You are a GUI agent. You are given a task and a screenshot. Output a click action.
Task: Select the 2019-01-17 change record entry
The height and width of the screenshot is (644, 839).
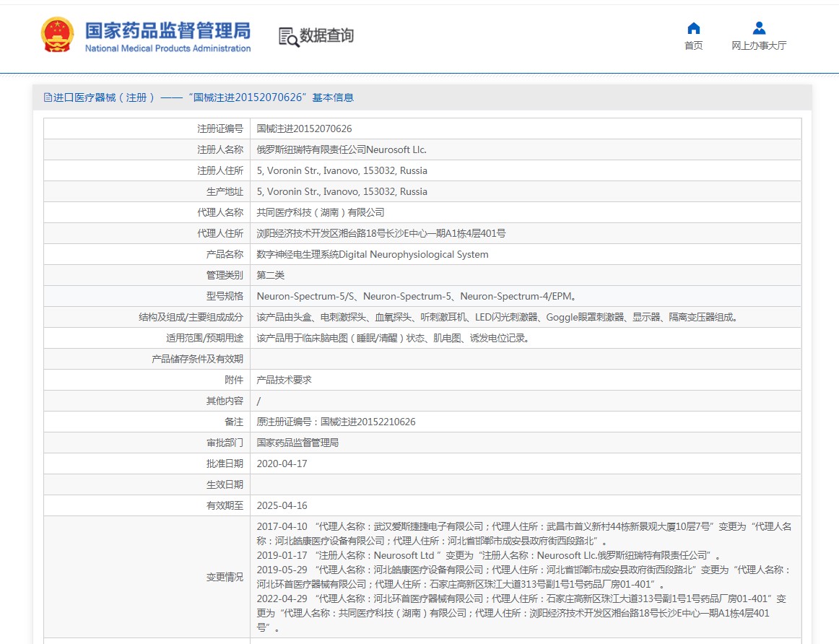489,555
